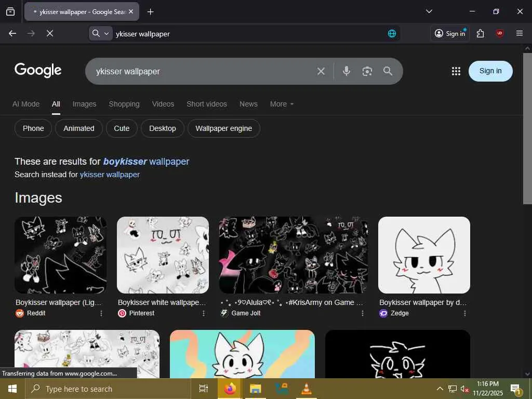The height and width of the screenshot is (399, 532).
Task: Open boykisser wallpaper corrected query link
Action: pos(146,162)
